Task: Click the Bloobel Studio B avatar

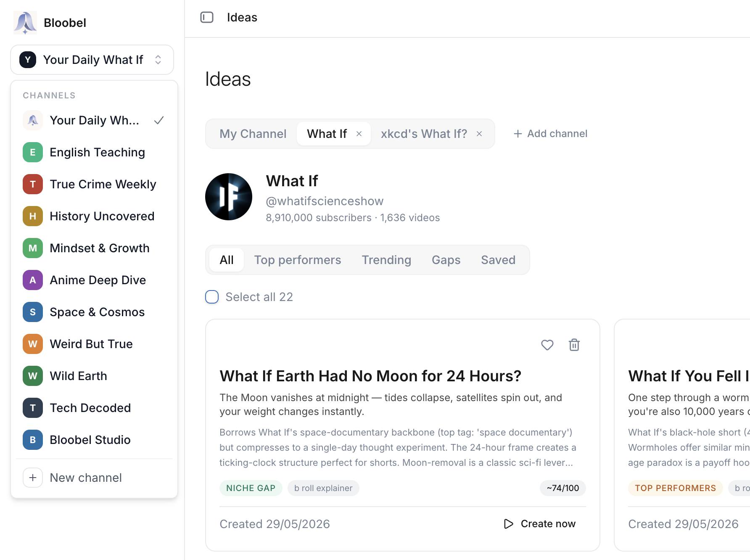Action: pos(33,440)
